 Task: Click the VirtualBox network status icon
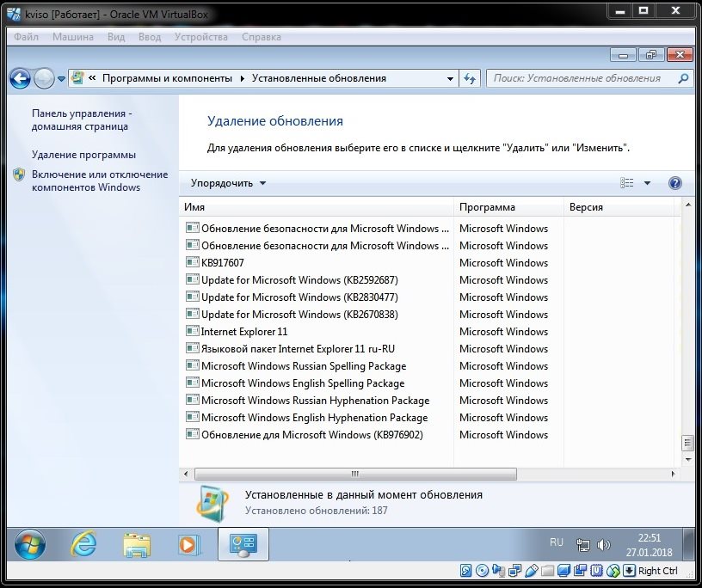514,571
